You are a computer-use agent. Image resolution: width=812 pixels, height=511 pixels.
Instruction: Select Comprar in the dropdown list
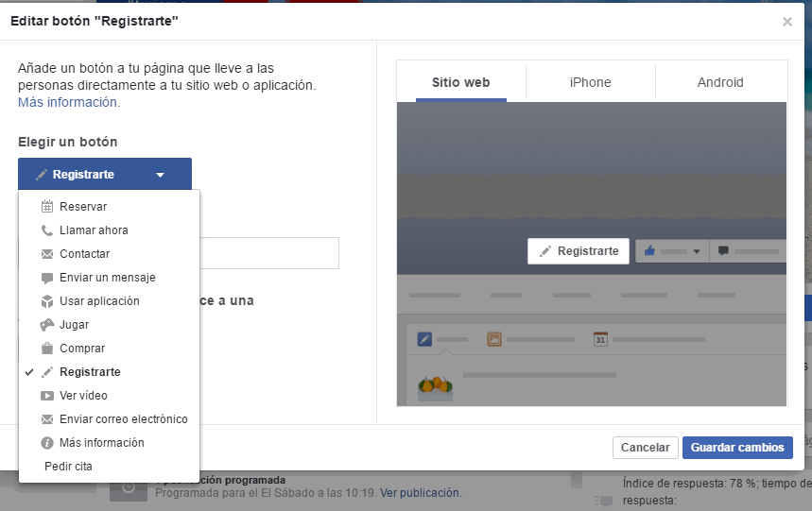coord(109,349)
